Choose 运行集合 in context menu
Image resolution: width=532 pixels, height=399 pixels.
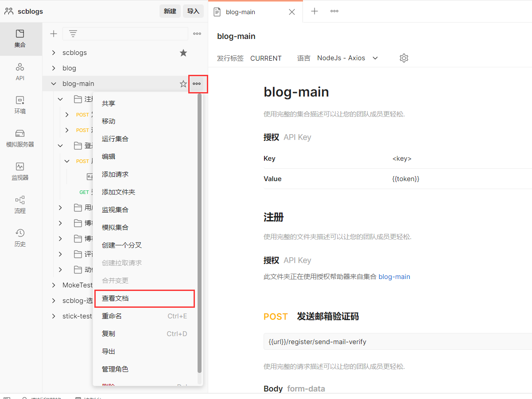point(145,139)
